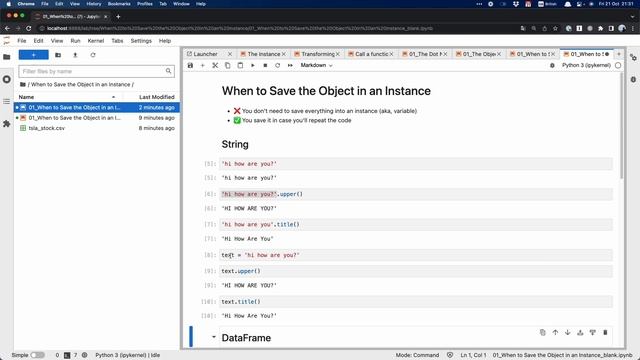This screenshot has width=640, height=360.
Task: Reload the page in Chrome
Action: [x=29, y=28]
